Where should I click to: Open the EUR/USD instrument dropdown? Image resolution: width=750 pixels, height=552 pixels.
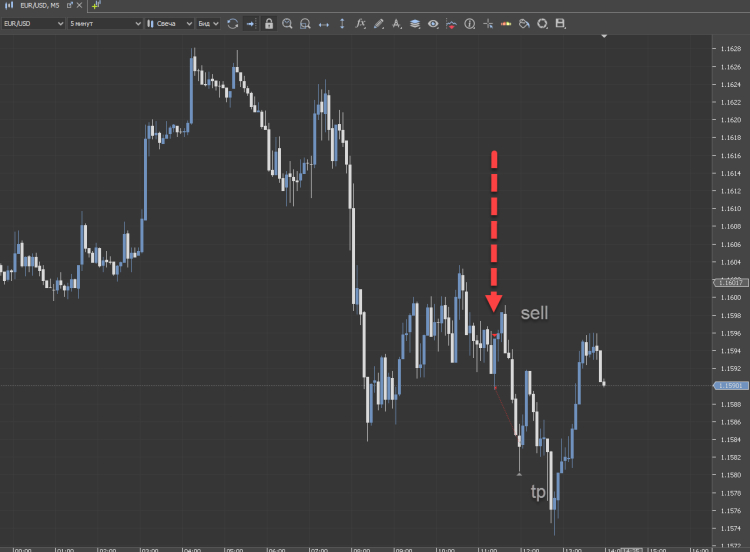[33, 23]
